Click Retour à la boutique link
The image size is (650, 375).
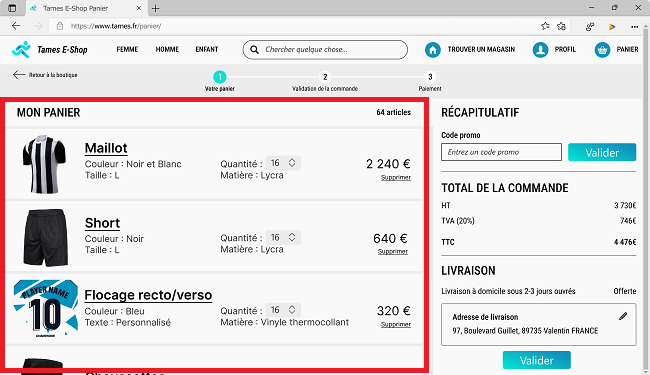[53, 75]
